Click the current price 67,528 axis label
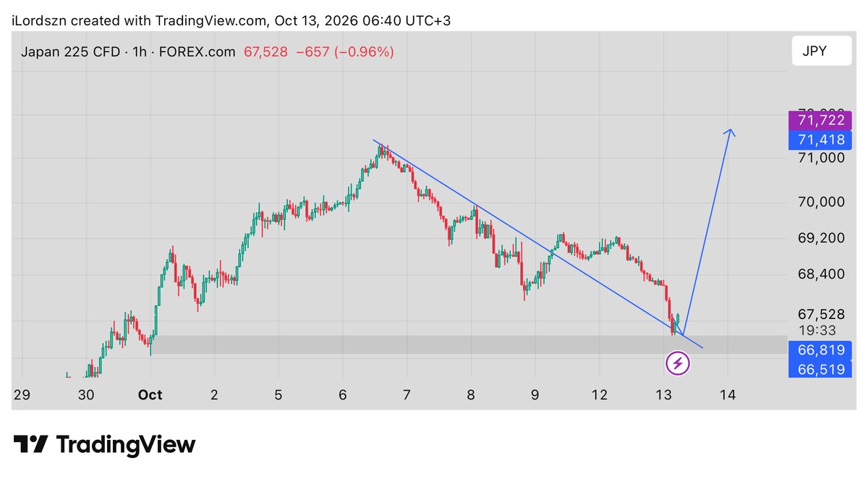Viewport: 868px width, 479px height. point(821,314)
